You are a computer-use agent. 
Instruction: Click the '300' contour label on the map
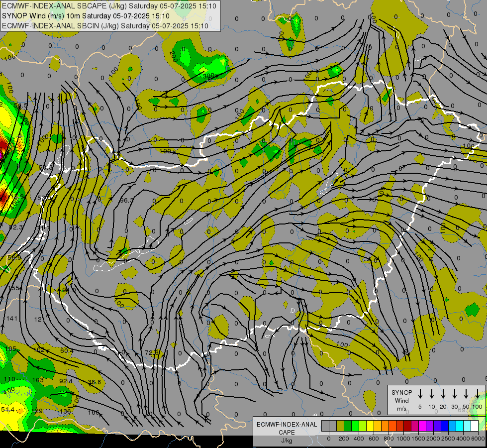coord(208,76)
